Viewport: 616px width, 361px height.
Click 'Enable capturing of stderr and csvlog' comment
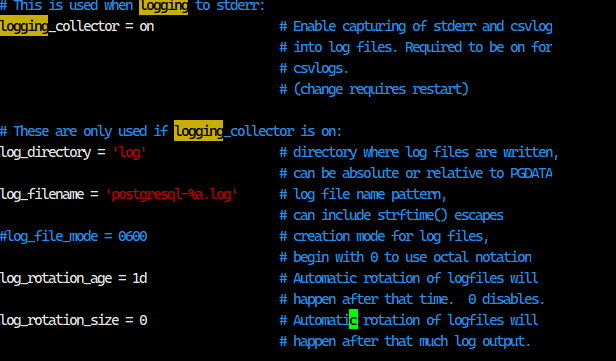coord(423,27)
